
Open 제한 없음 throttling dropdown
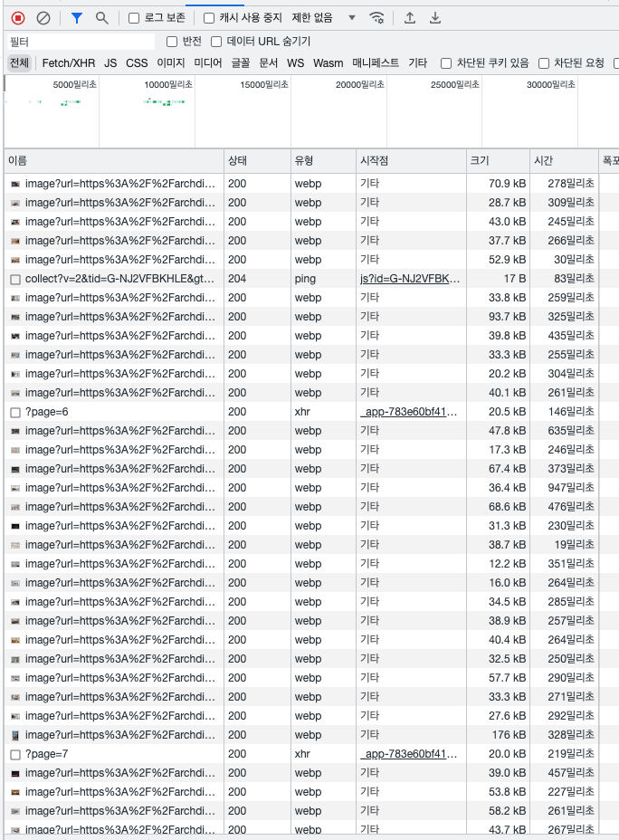coord(323,18)
